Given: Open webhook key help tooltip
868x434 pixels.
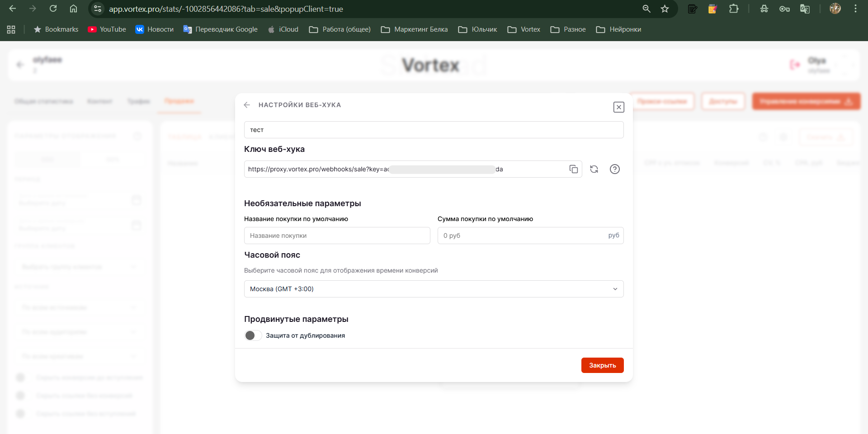Looking at the screenshot, I should [x=614, y=169].
